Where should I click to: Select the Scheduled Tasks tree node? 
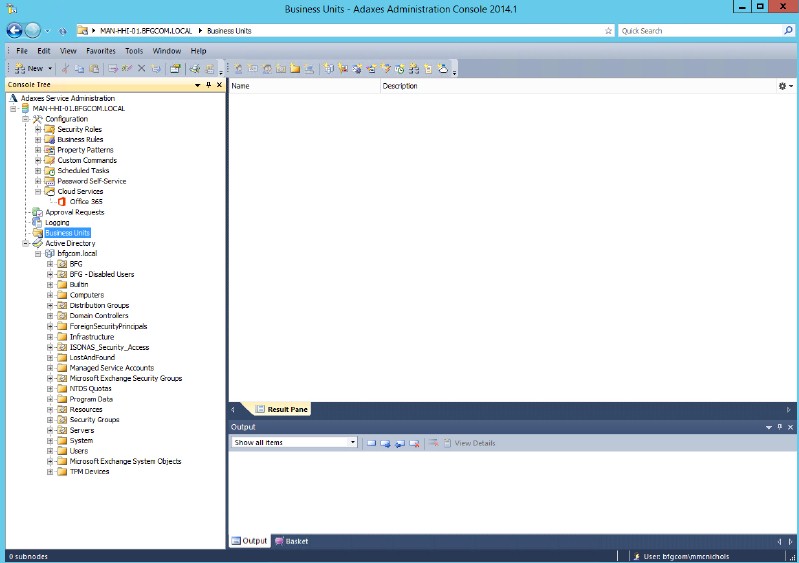click(83, 171)
